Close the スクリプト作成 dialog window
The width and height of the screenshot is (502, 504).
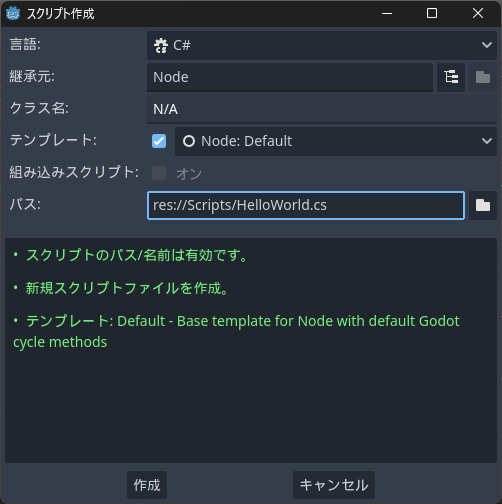click(478, 13)
